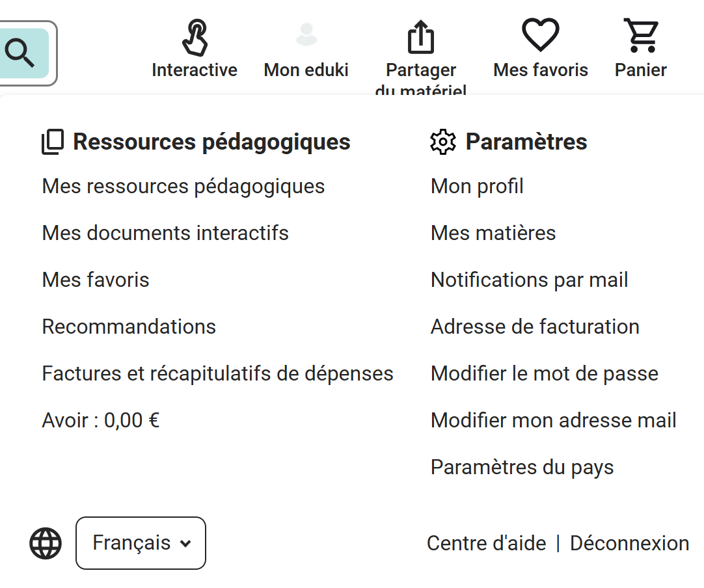This screenshot has width=704, height=588.
Task: Choose Modifier le mot de passe
Action: [x=544, y=374]
